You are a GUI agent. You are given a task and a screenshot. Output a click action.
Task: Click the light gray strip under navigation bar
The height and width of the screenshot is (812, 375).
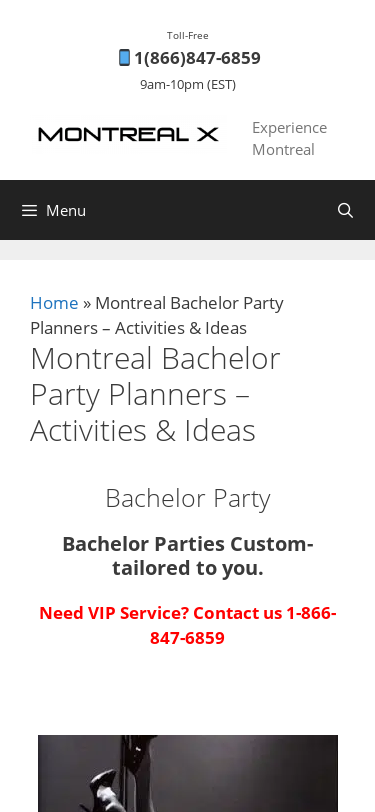[x=188, y=250]
